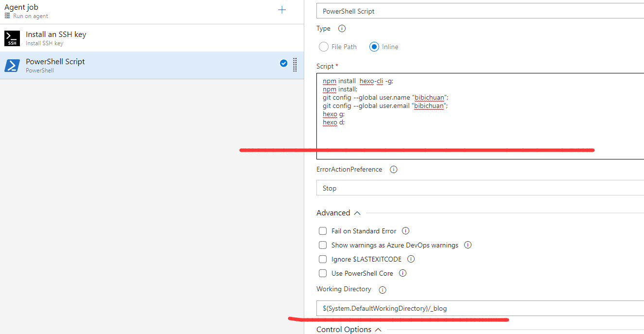Click into the Working Directory field
The height and width of the screenshot is (334, 644).
pyautogui.click(x=480, y=308)
